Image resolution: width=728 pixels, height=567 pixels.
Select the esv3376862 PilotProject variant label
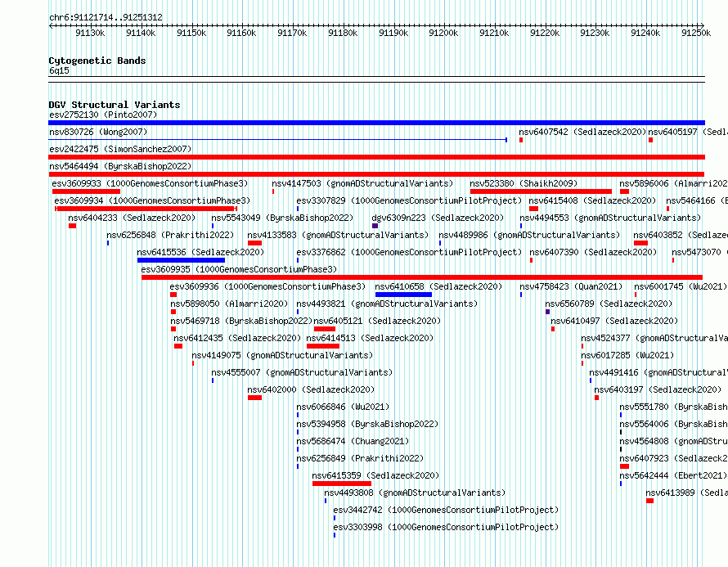[409, 252]
